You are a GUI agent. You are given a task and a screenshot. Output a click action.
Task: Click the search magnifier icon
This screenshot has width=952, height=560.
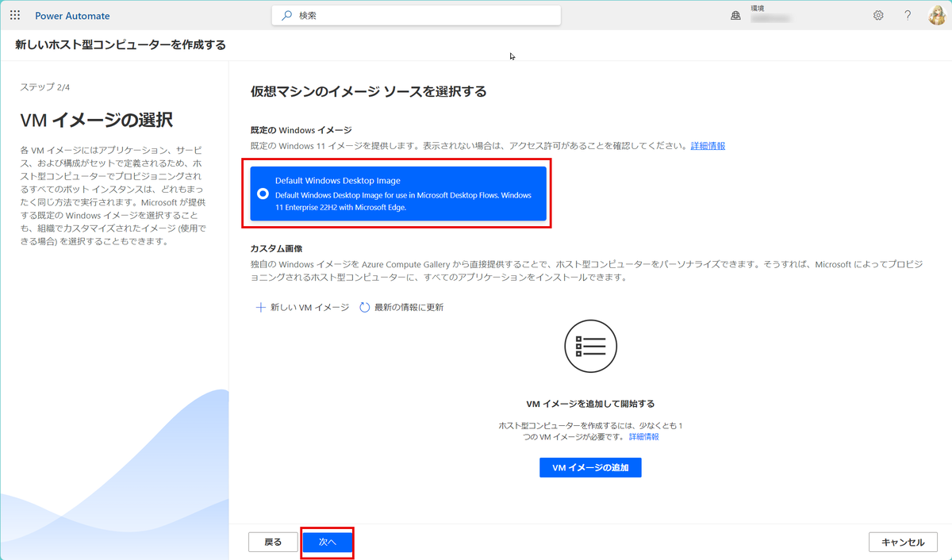pos(287,15)
